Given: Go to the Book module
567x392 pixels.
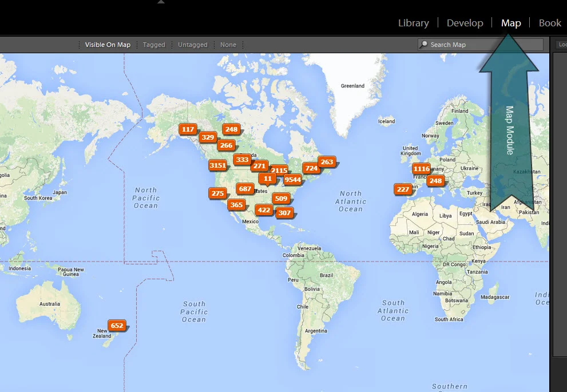Looking at the screenshot, I should (x=550, y=23).
